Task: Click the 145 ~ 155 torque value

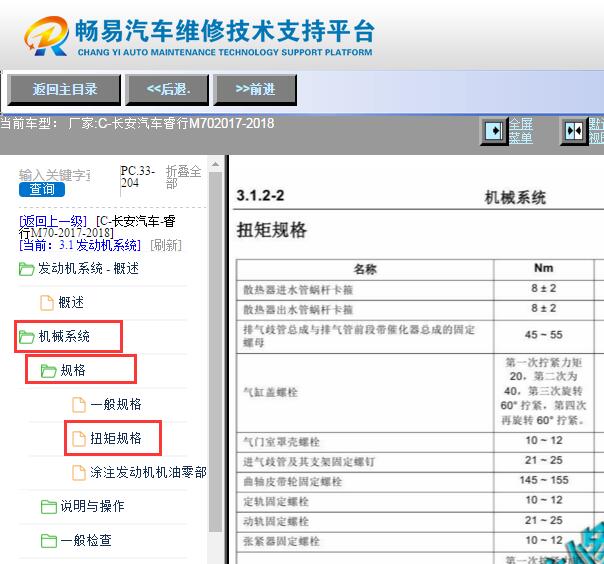Action: (x=544, y=480)
